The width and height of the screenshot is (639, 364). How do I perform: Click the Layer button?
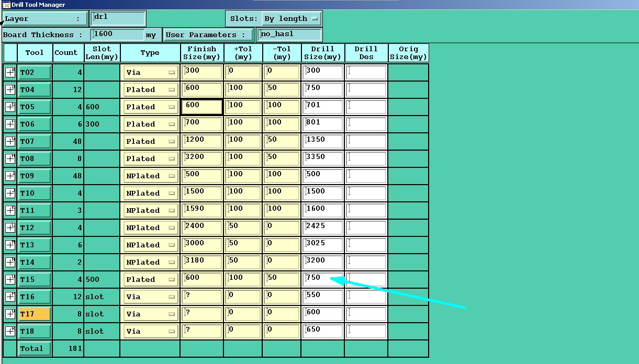coord(44,19)
